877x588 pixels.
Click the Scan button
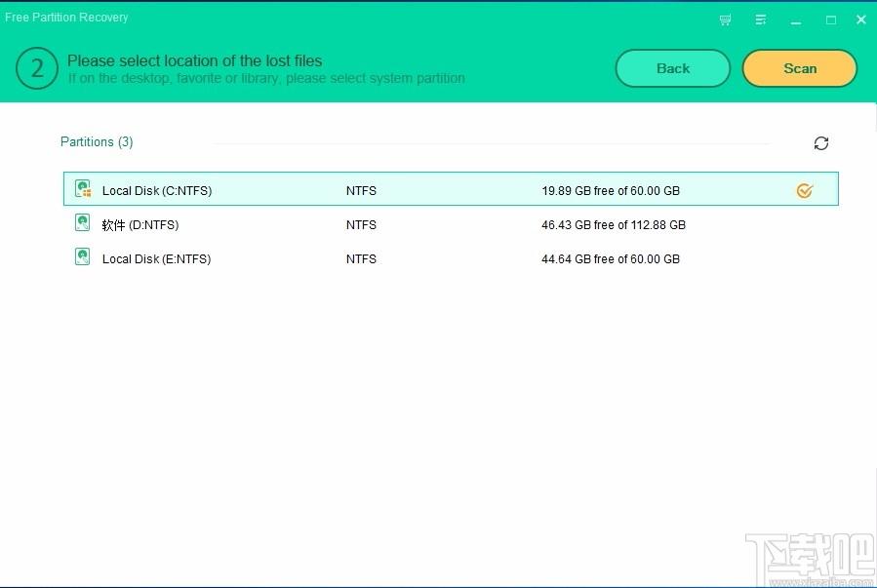(x=799, y=68)
